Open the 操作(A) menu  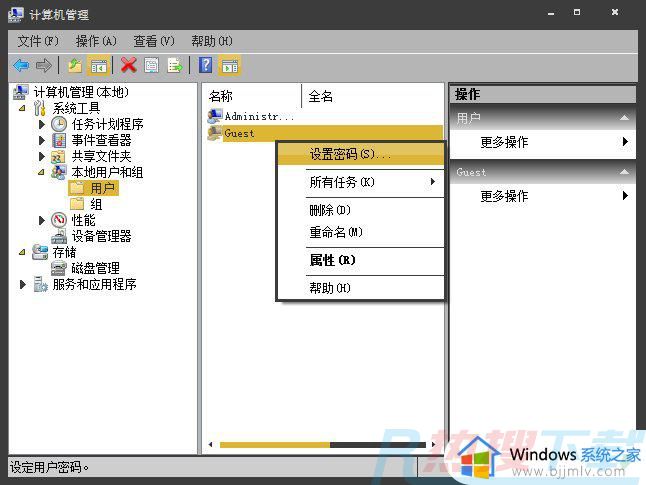coord(96,41)
